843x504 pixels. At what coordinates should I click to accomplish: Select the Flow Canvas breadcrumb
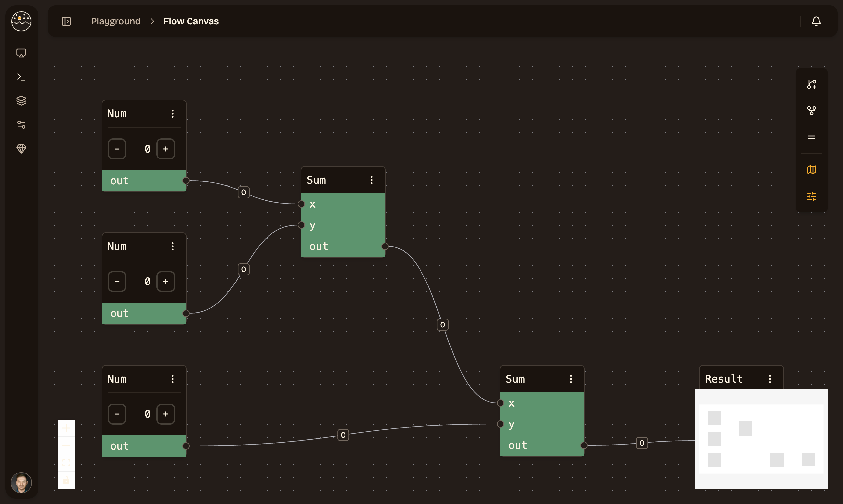(x=191, y=21)
